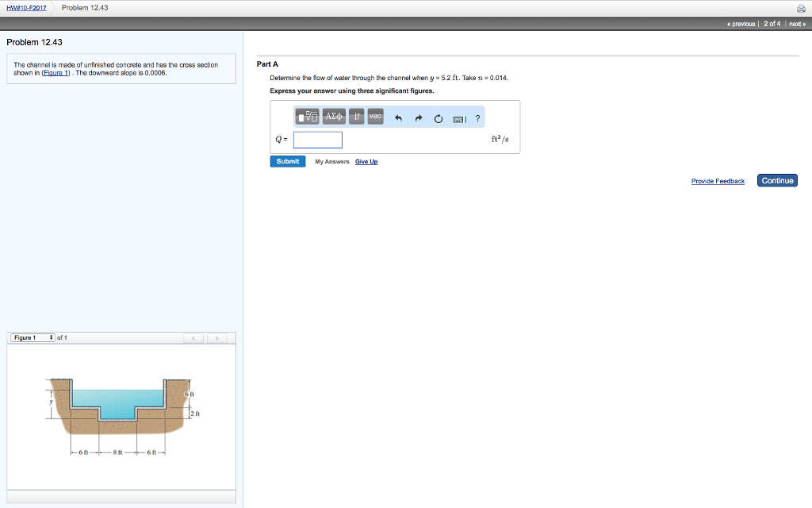
Task: Select the vec vector notation button
Action: tap(375, 117)
